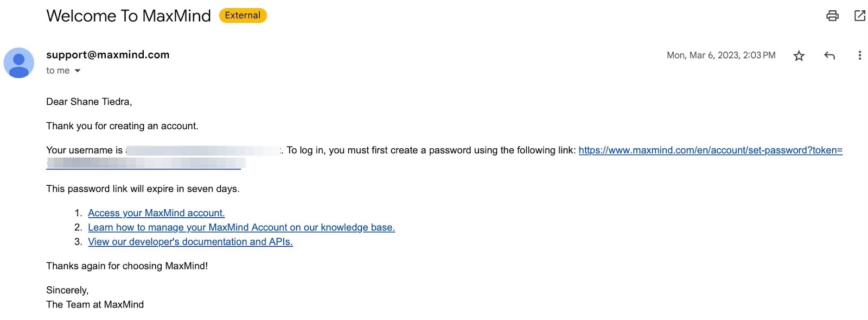868x320 pixels.
Task: Open the three-dot more options menu
Action: tap(859, 55)
